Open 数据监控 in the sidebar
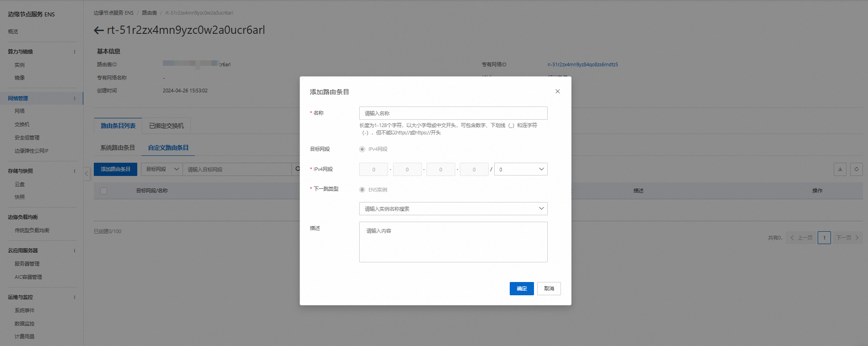The width and height of the screenshot is (868, 346). pos(25,324)
